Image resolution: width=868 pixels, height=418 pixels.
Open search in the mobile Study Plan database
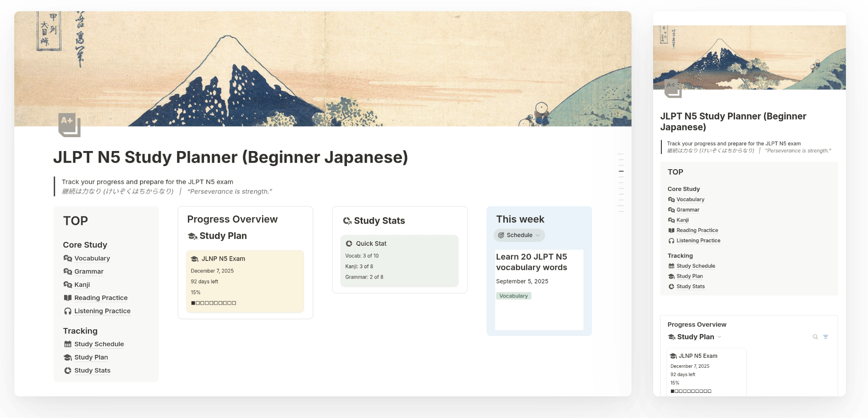click(x=815, y=337)
